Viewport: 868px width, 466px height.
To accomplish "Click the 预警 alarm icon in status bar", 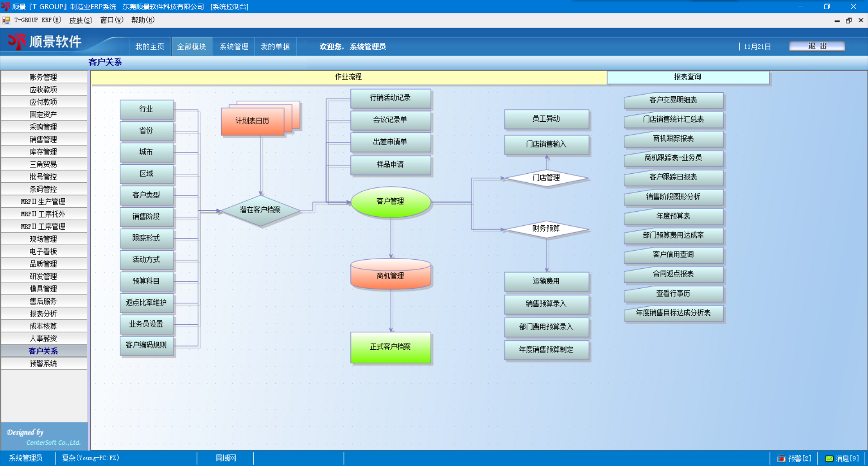I will [x=781, y=458].
